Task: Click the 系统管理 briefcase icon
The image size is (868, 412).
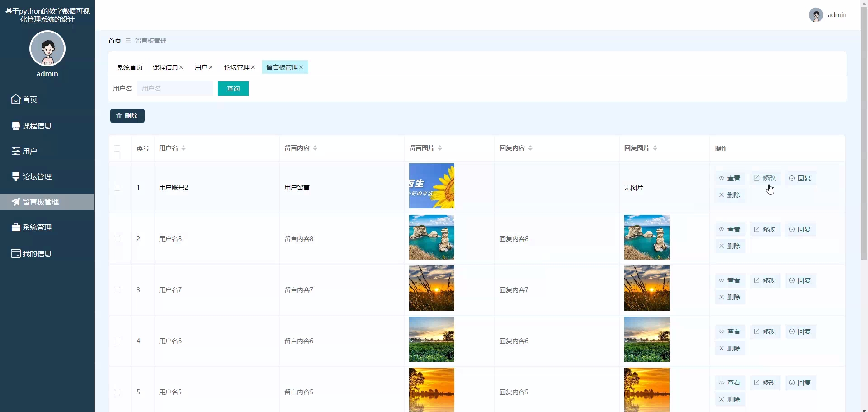Action: (16, 227)
